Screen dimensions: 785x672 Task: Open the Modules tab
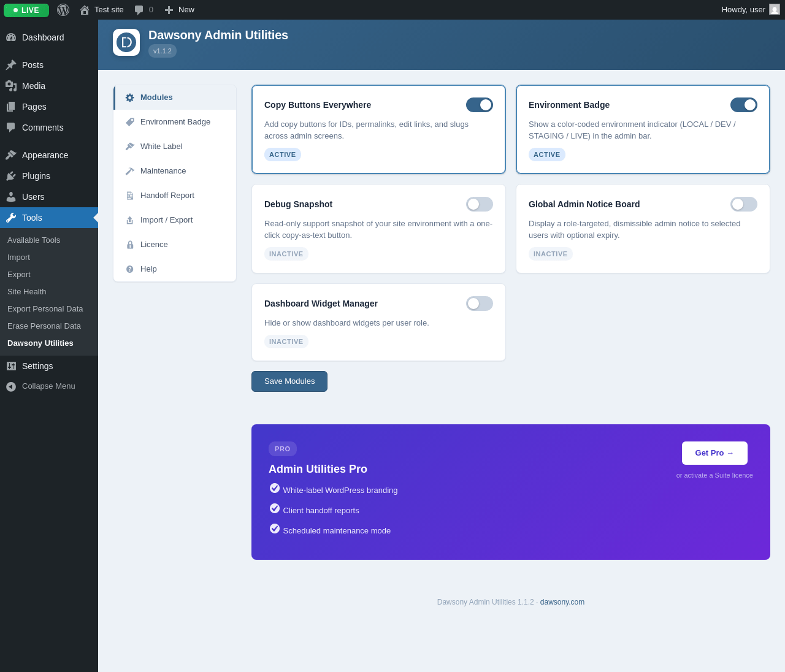click(x=175, y=97)
